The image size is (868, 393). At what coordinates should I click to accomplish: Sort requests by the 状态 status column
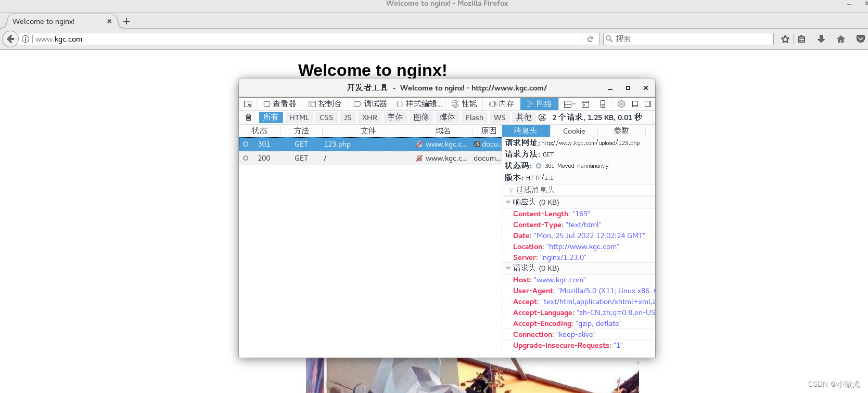coord(260,131)
